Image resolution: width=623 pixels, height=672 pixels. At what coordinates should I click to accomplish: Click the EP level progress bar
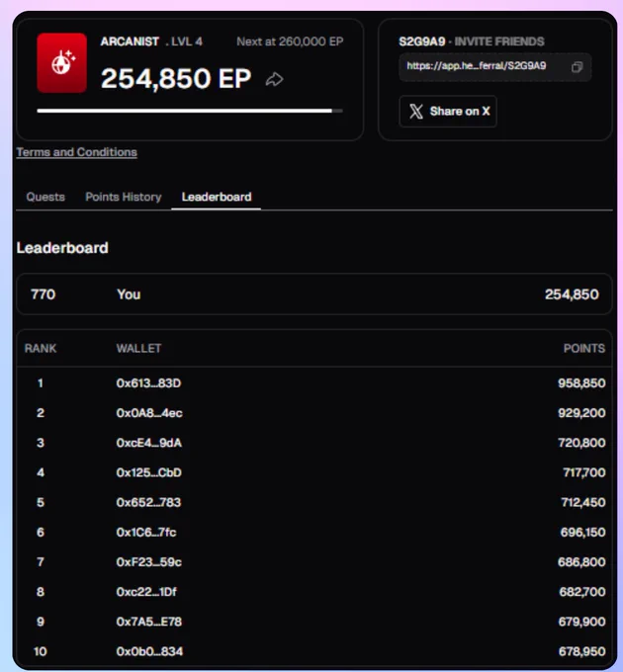(x=189, y=111)
